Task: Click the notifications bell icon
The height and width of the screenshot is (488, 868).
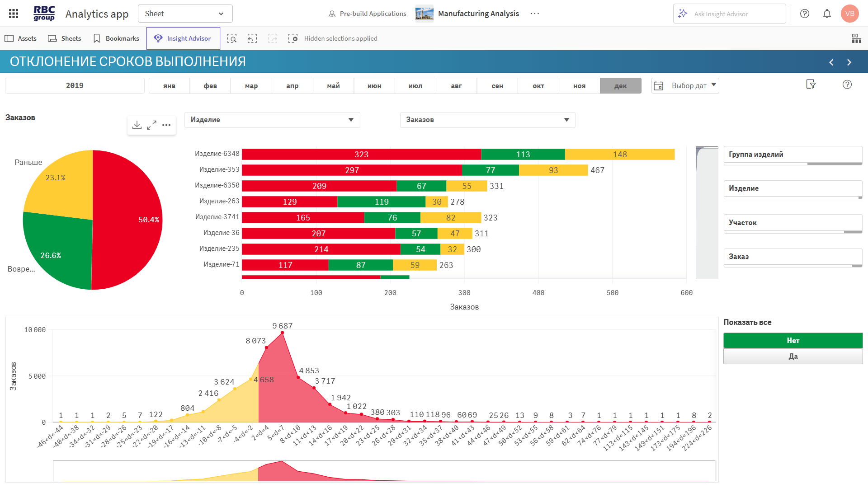Action: point(827,14)
